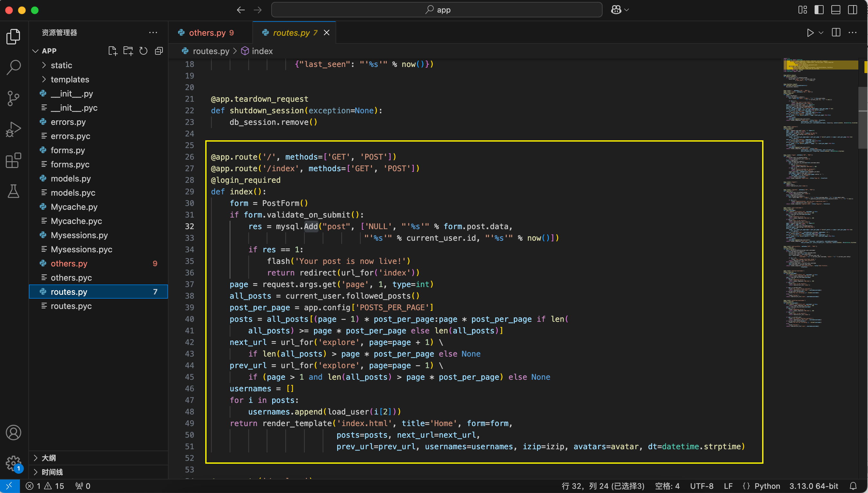Refresh the explorer file tree

point(143,51)
